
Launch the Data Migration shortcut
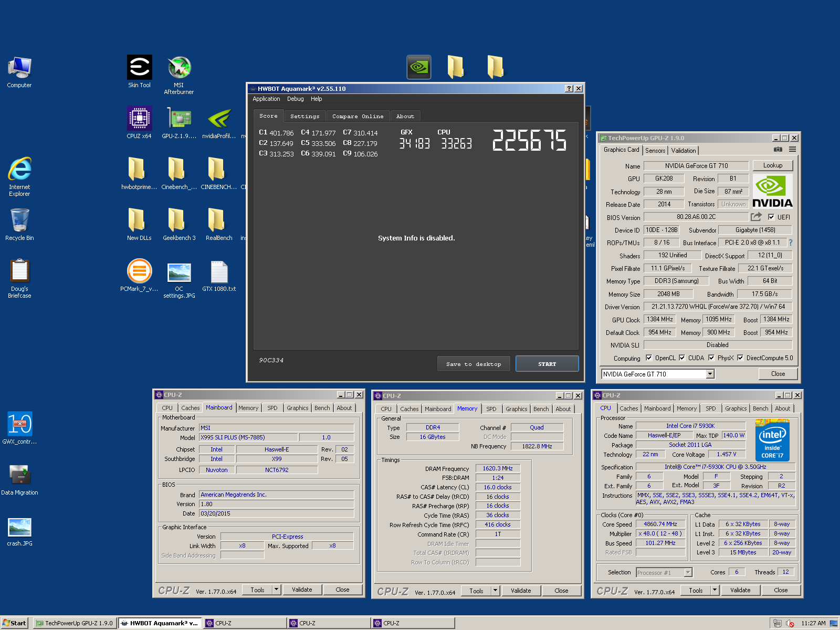click(19, 479)
